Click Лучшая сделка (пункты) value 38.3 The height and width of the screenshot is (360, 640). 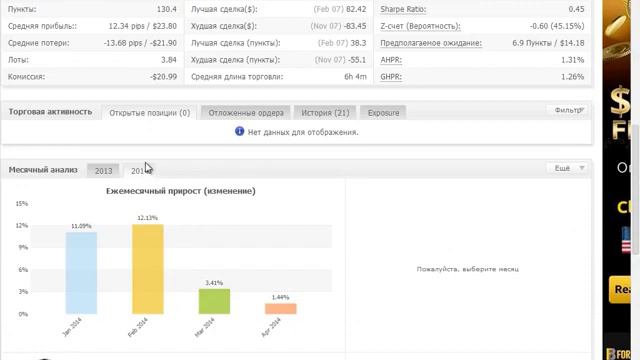[x=358, y=43]
